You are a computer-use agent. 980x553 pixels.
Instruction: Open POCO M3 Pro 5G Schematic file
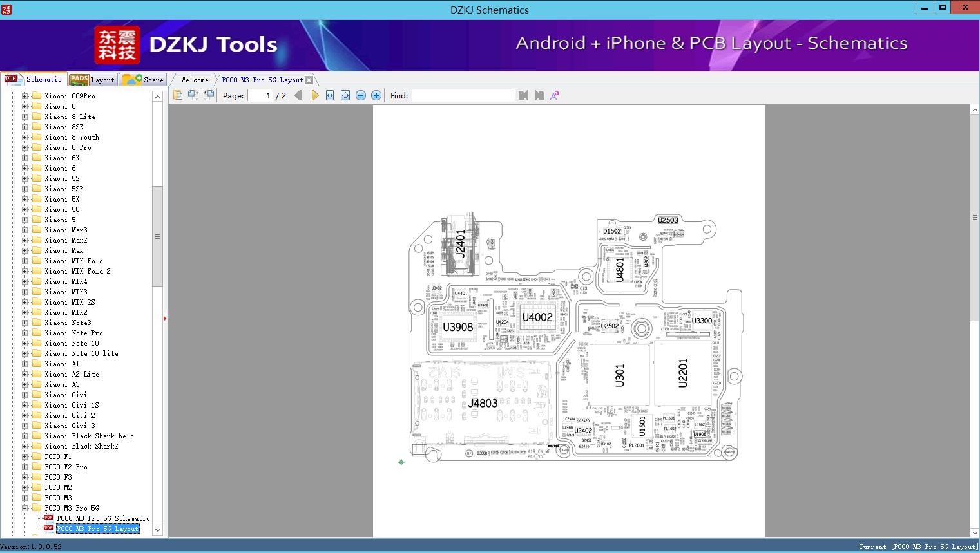[102, 518]
